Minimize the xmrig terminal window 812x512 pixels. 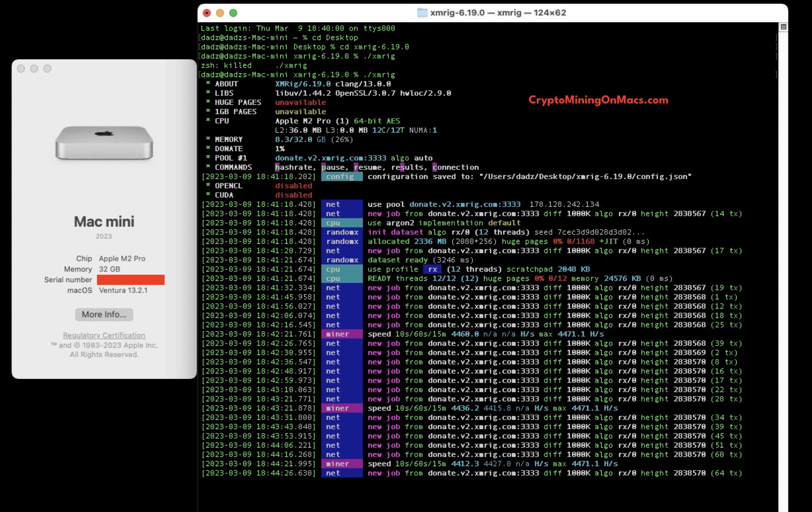coord(220,13)
